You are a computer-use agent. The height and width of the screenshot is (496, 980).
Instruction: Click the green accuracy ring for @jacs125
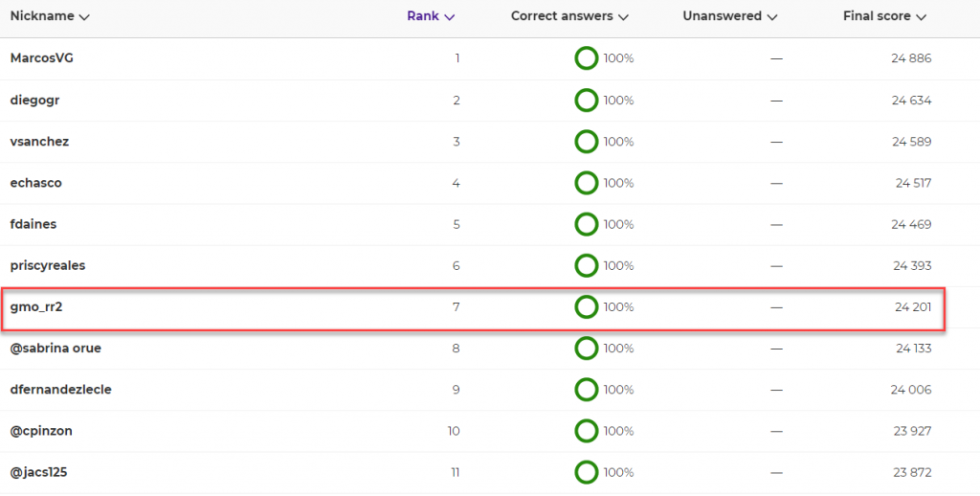coord(587,472)
